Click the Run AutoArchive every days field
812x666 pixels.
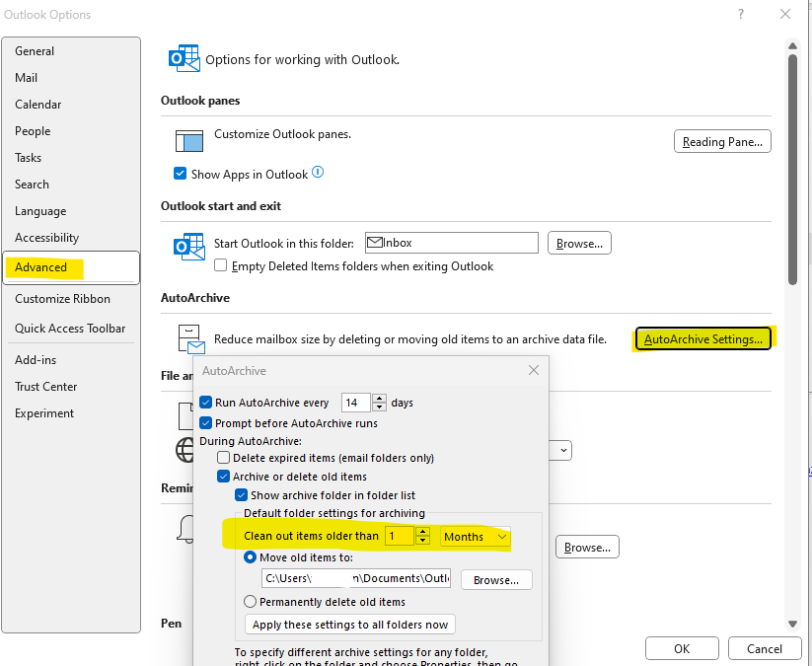pyautogui.click(x=356, y=403)
